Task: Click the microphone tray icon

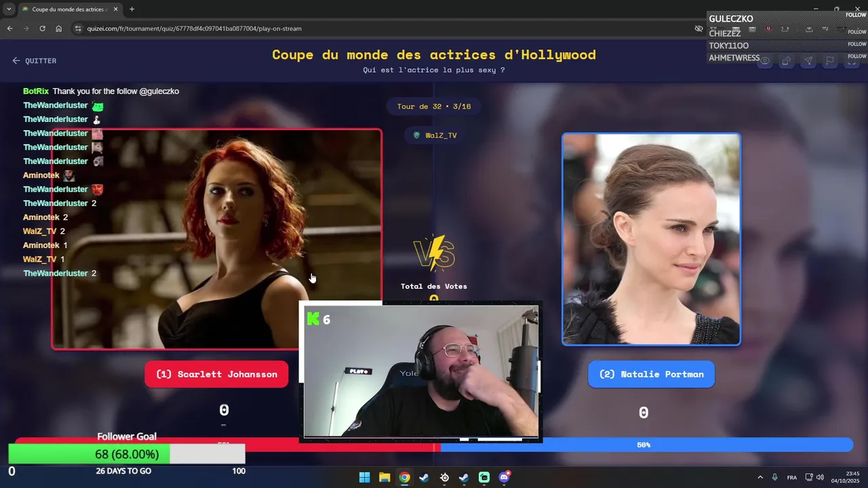Action: [x=774, y=477]
